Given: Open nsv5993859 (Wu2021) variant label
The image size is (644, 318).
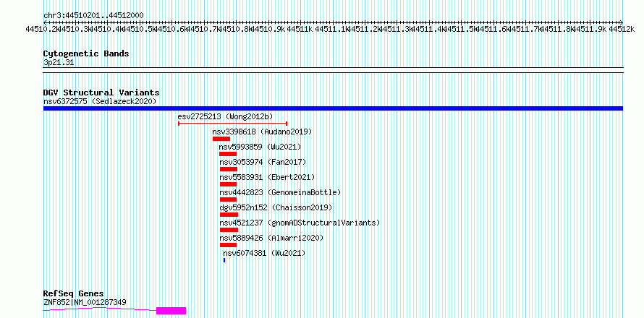Looking at the screenshot, I should coord(260,147).
